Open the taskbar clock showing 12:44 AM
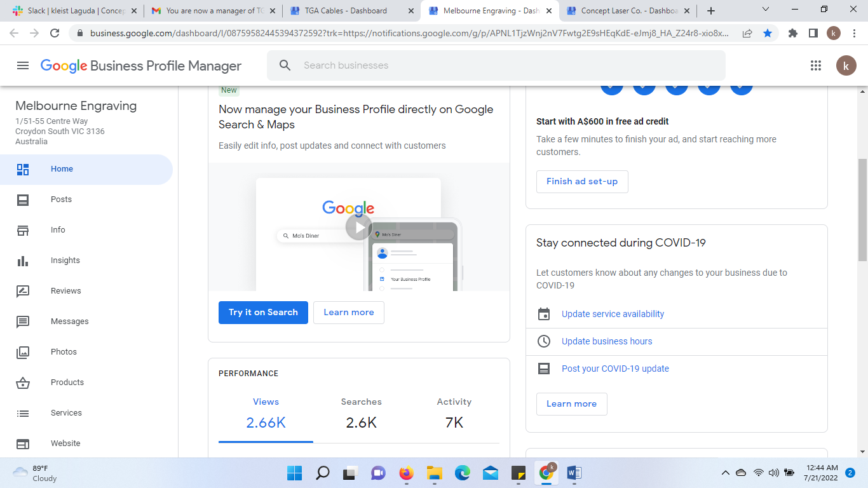Screen dimensions: 868x488 pyautogui.click(x=822, y=473)
